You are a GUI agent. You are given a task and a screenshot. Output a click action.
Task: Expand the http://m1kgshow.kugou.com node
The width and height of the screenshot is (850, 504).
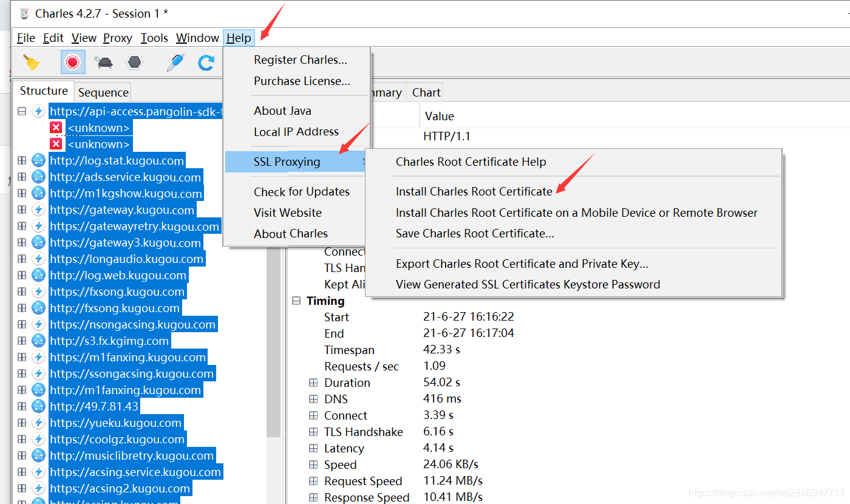(x=22, y=193)
